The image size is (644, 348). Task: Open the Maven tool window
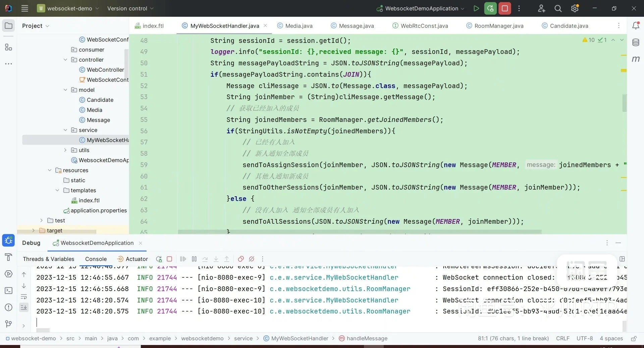tap(636, 59)
